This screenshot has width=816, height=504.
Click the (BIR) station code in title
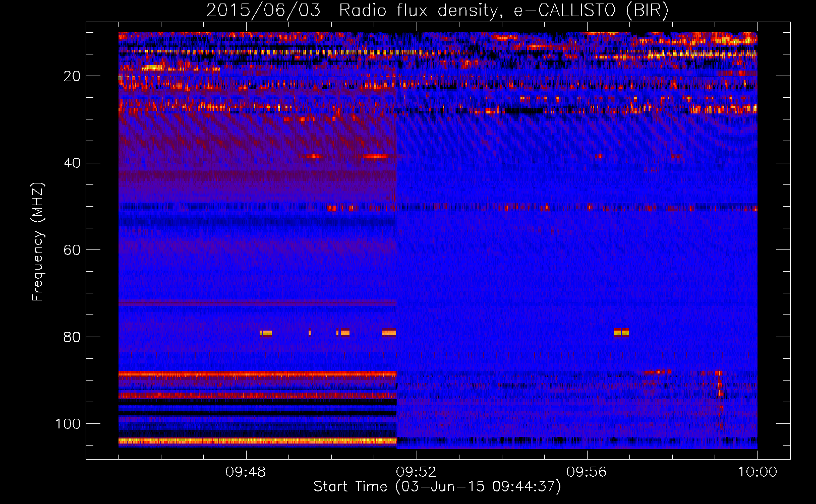tap(647, 10)
